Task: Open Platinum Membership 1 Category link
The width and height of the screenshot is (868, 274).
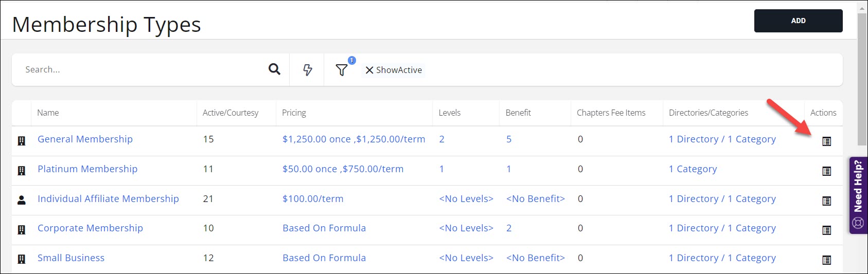Action: (x=693, y=169)
